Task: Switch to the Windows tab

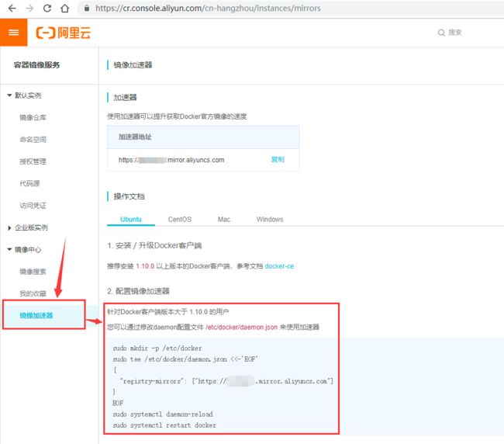Action: click(270, 219)
